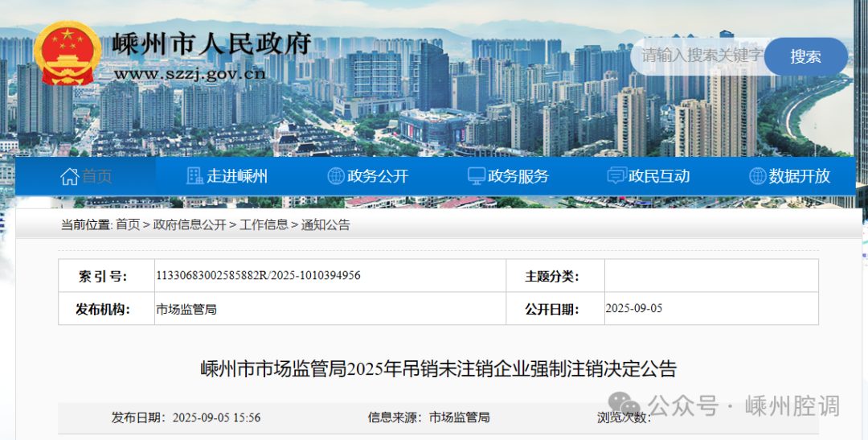Viewport: 868px width, 440px height.
Task: Click the 嵊州市人民政府 site title
Action: click(x=212, y=43)
